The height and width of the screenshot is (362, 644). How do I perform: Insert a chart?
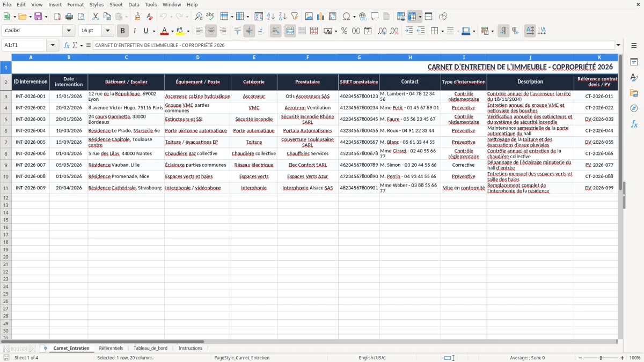pos(320,17)
